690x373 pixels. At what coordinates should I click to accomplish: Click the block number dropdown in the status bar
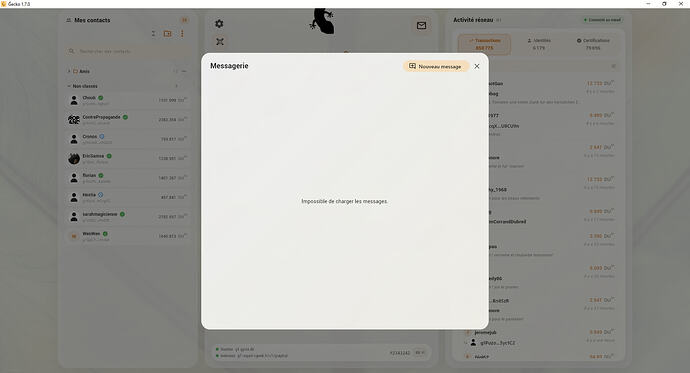[x=420, y=352]
